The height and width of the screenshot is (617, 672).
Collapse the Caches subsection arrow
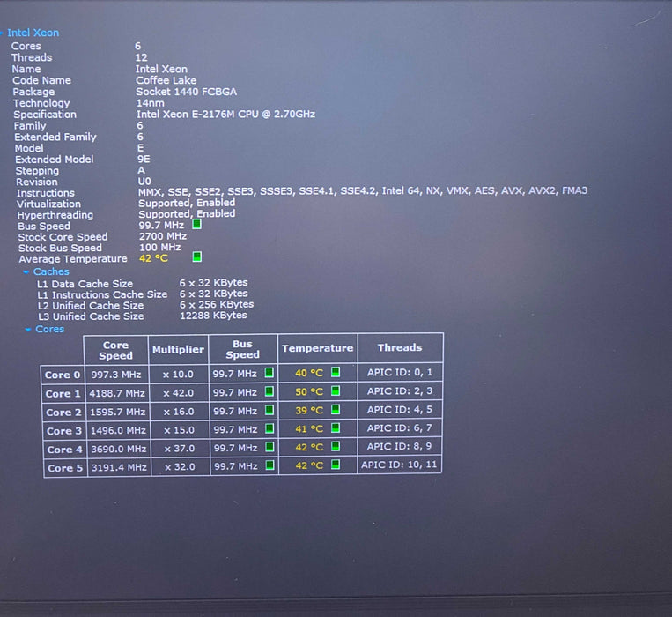26,271
